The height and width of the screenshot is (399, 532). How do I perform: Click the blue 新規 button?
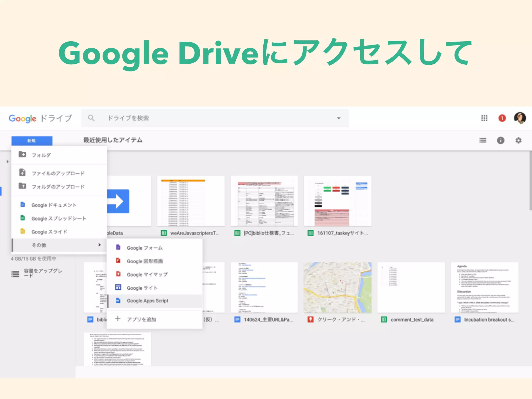coord(32,141)
